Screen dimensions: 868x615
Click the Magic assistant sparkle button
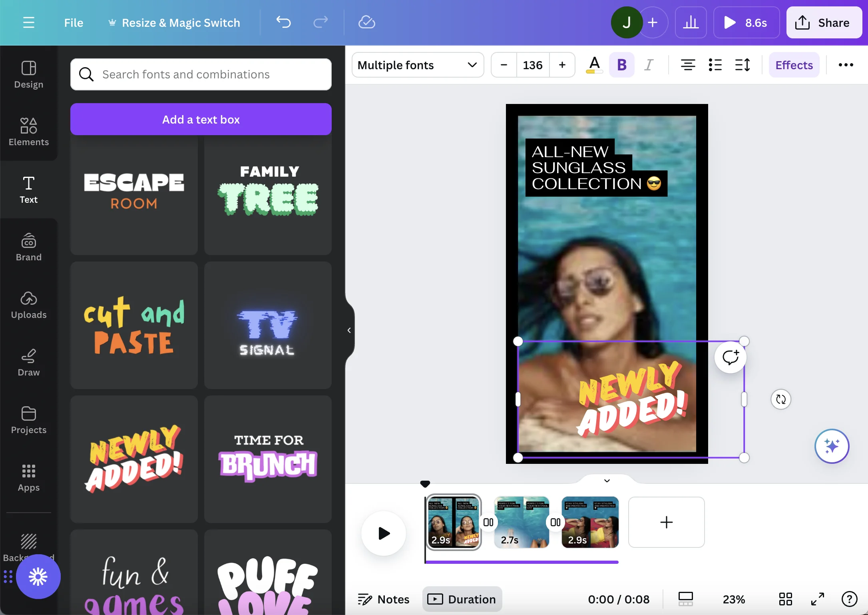[x=832, y=446]
